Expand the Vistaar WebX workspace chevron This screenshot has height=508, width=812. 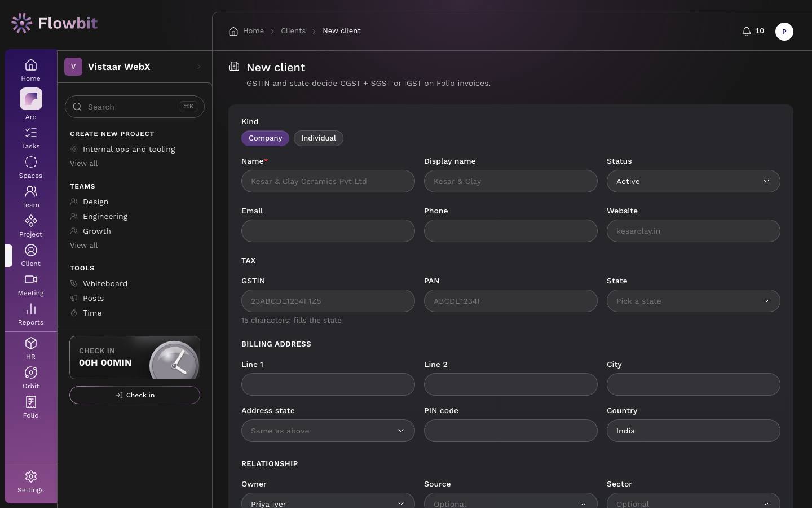(x=199, y=67)
